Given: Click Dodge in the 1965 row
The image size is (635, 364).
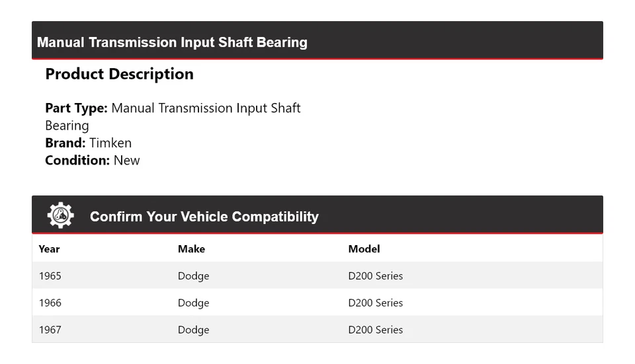Looking at the screenshot, I should [x=193, y=275].
